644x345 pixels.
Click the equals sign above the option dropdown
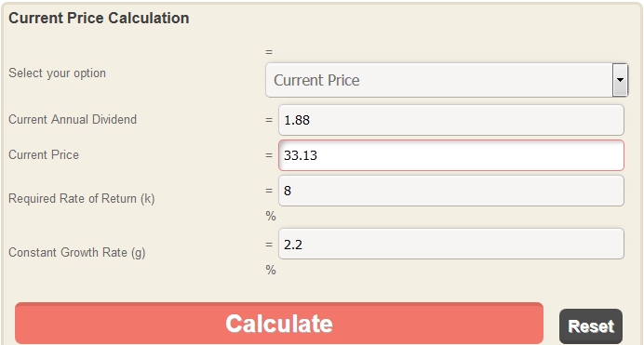click(269, 52)
